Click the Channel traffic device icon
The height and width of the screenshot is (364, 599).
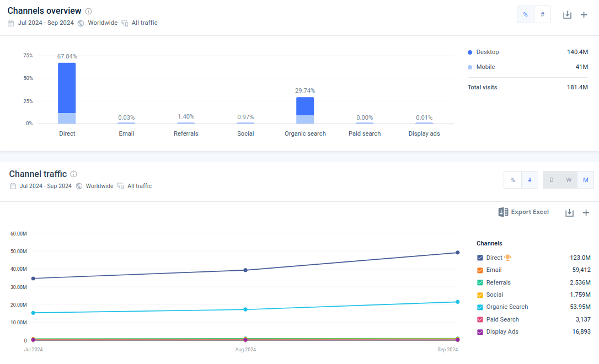120,186
